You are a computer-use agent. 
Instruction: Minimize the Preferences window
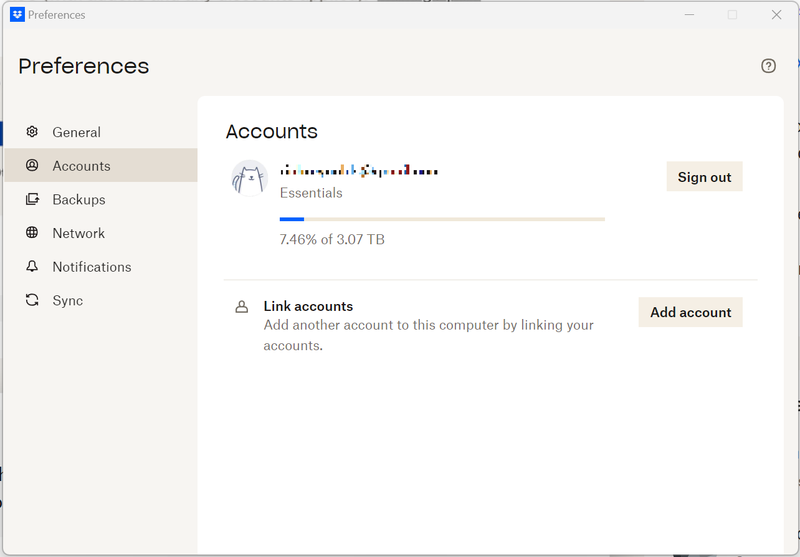tap(688, 15)
